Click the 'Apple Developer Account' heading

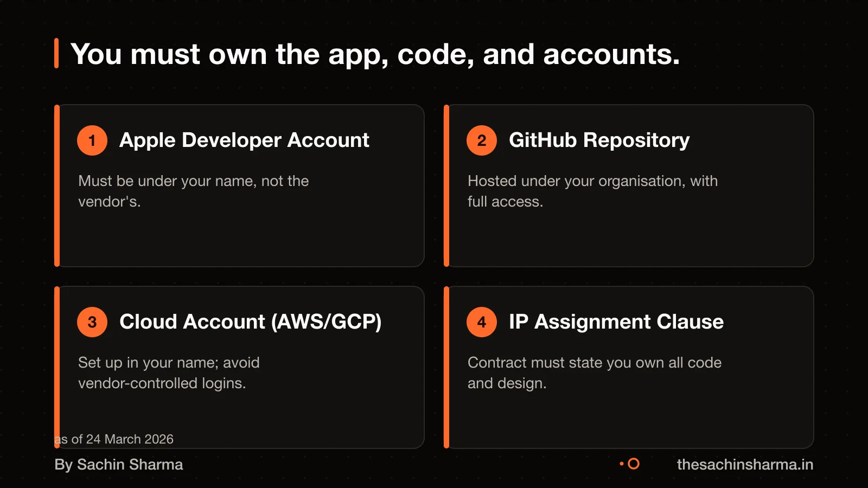(244, 140)
